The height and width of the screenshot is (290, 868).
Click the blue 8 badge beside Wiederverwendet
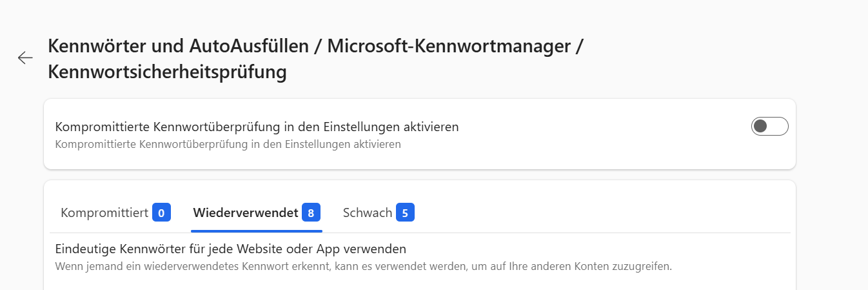(x=311, y=212)
